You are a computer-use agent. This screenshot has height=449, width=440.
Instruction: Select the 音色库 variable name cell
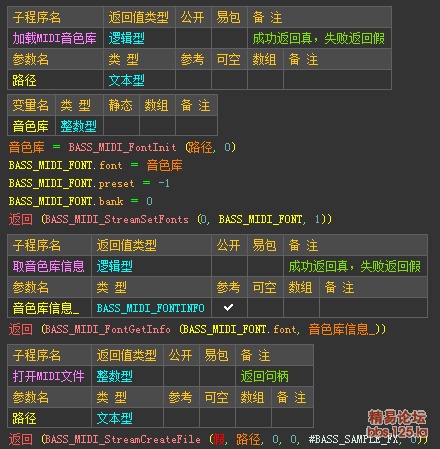[31, 126]
